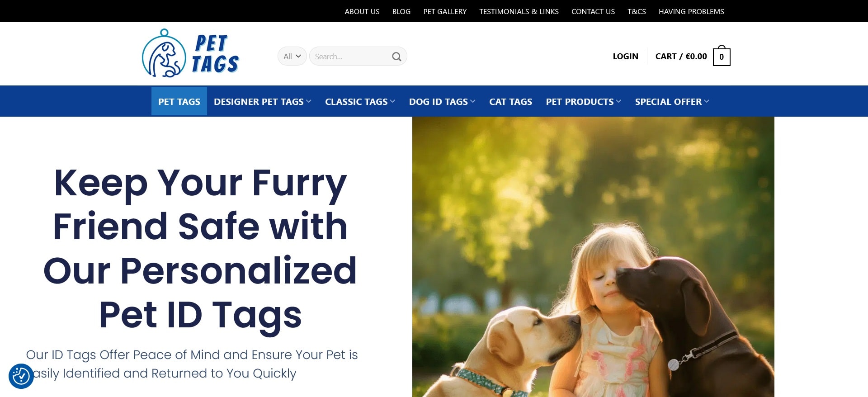The height and width of the screenshot is (397, 868).
Task: Click the Pet Tags logo
Action: 190,53
